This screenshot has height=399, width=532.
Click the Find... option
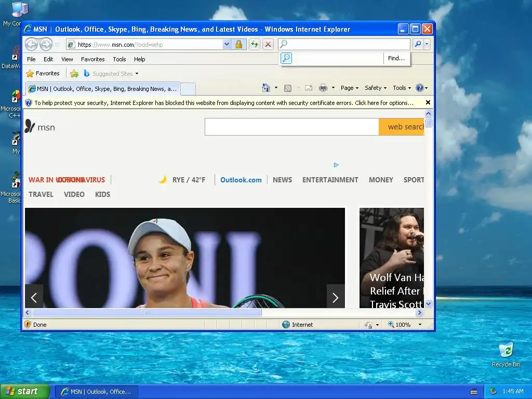pyautogui.click(x=396, y=58)
